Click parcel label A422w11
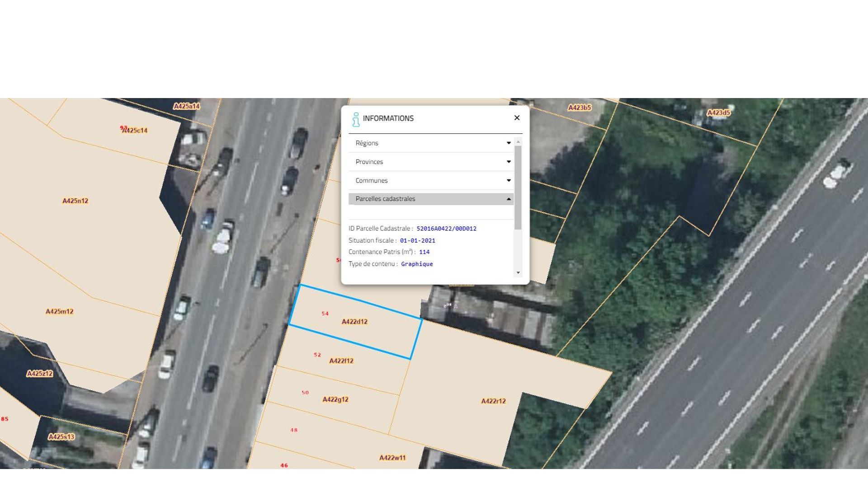868x488 pixels. pos(392,458)
